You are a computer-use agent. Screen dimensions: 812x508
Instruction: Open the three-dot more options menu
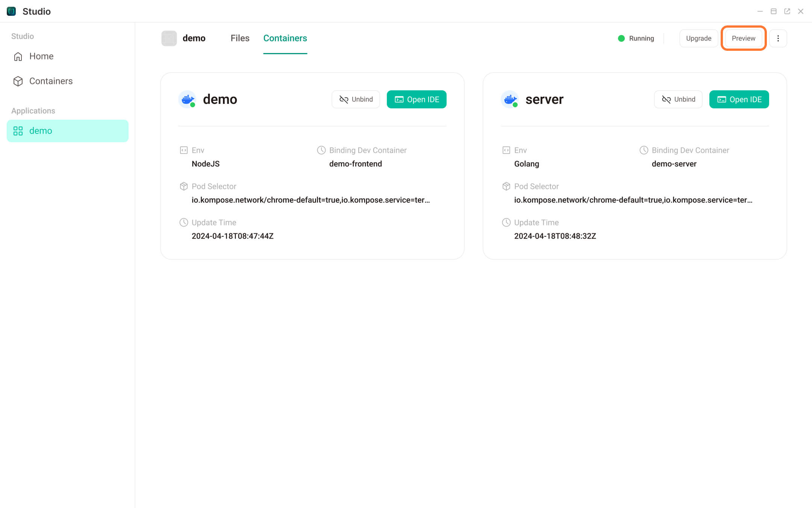tap(778, 38)
